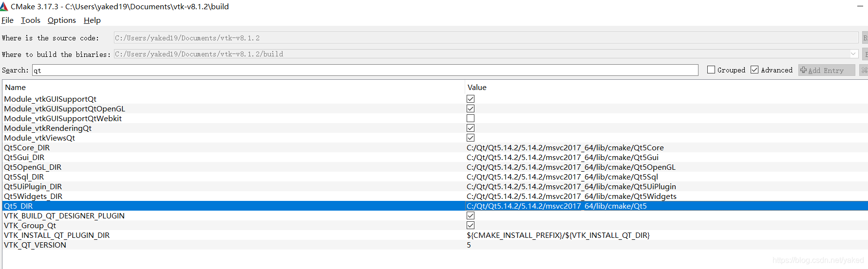
Task: Select the Module_vtkGUISupportQtOpenGL entry name
Action: 64,109
